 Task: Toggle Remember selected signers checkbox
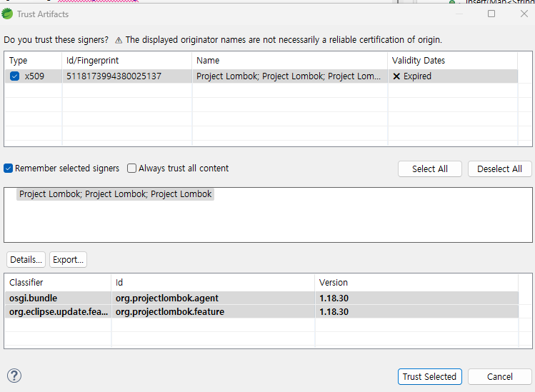pyautogui.click(x=8, y=169)
